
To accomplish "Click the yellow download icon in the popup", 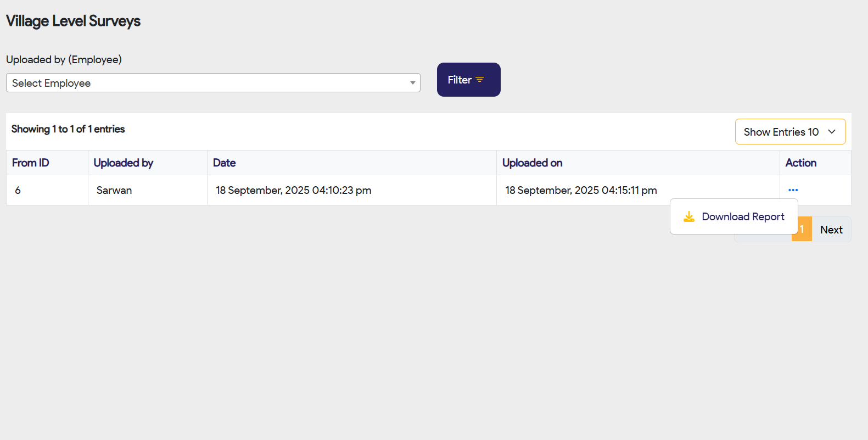I will point(688,217).
